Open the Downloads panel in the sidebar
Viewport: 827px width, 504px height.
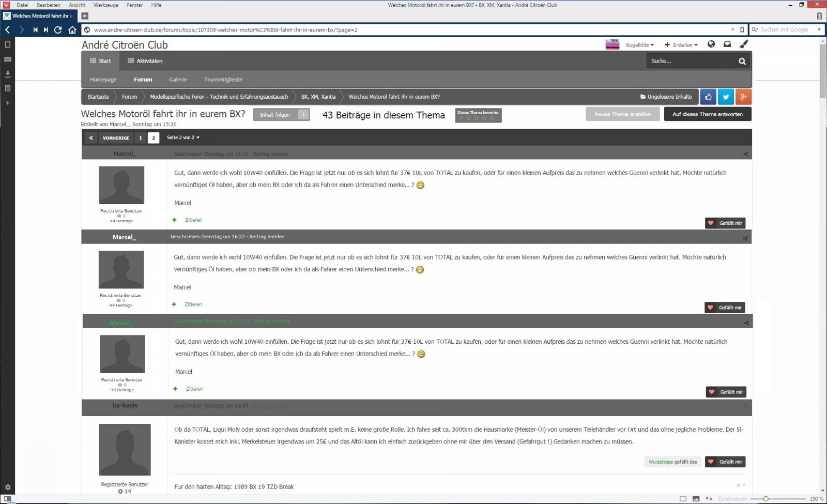(x=8, y=74)
